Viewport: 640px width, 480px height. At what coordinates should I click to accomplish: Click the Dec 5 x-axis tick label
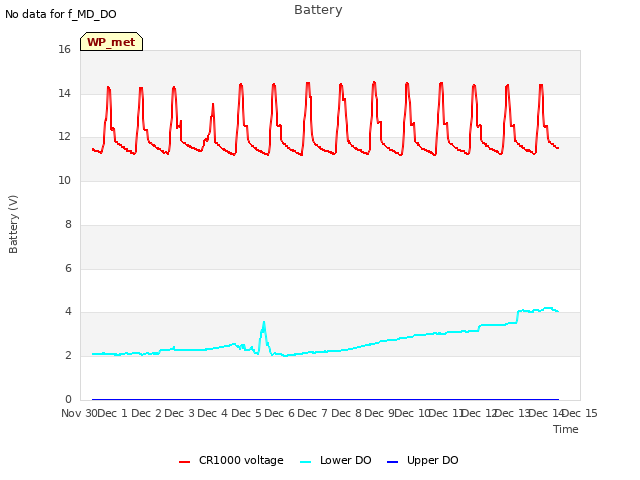click(x=247, y=413)
